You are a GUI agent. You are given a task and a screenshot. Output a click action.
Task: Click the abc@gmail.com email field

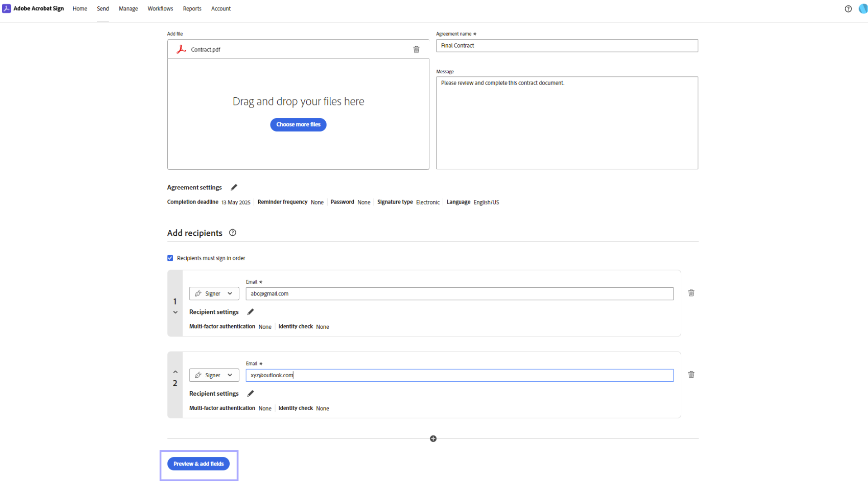(x=460, y=294)
